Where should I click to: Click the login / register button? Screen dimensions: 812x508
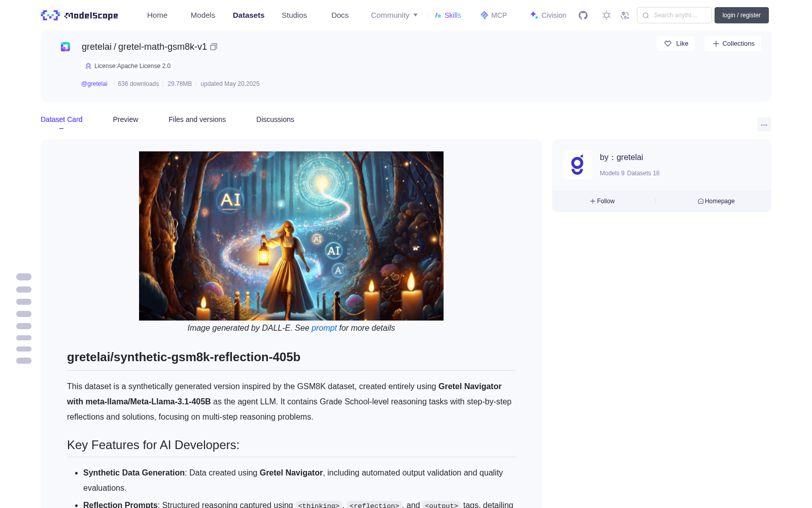[x=741, y=15]
